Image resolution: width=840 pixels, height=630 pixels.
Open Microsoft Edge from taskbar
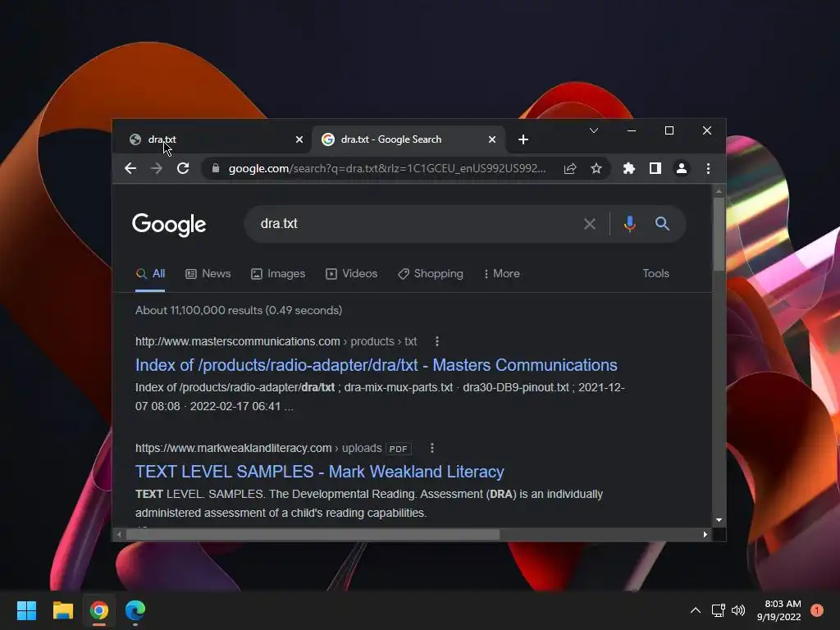pyautogui.click(x=135, y=610)
